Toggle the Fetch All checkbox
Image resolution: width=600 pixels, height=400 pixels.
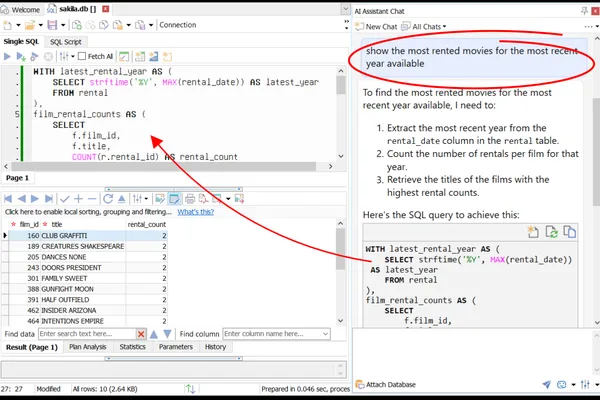click(82, 56)
